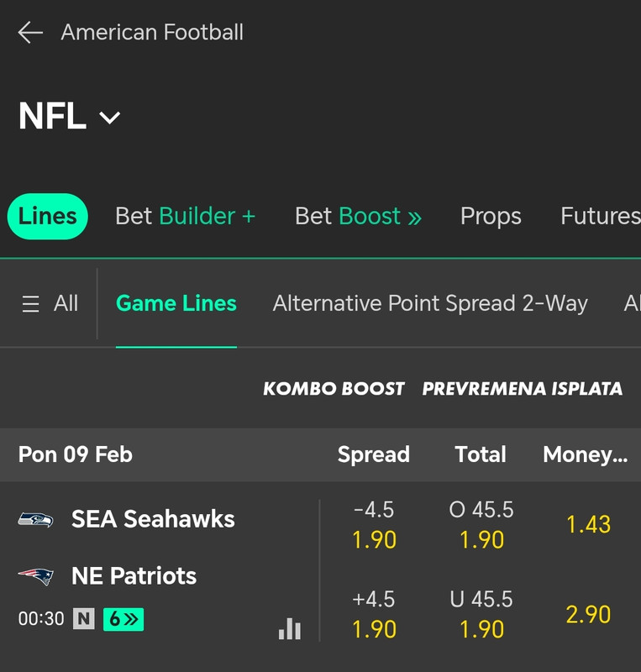This screenshot has width=641, height=672.
Task: Go back using the arrow icon
Action: click(30, 33)
